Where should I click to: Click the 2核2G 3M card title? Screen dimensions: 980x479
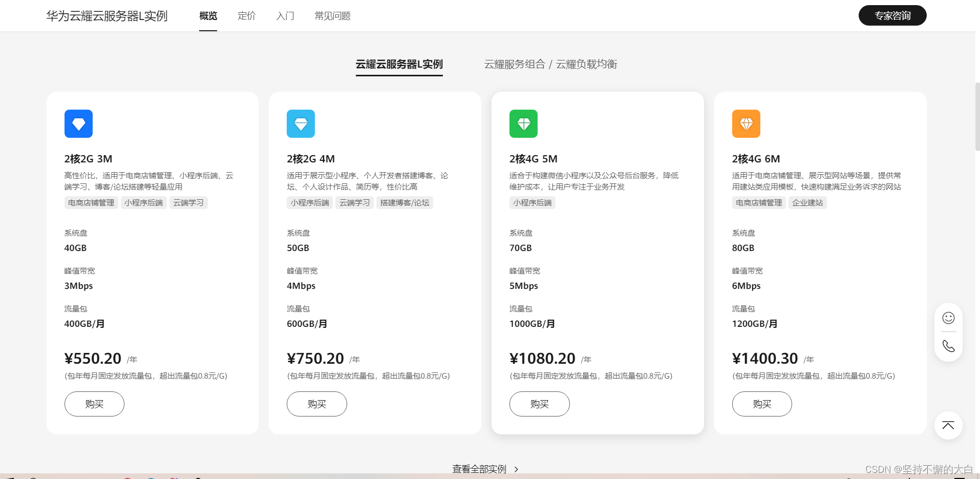point(88,159)
